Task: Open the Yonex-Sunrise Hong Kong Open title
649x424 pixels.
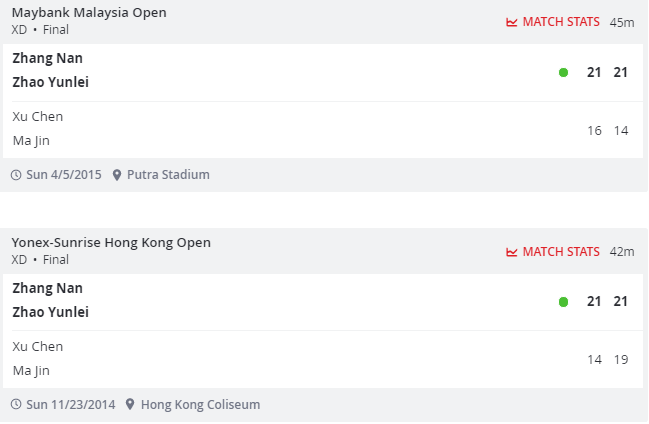Action: click(x=111, y=243)
